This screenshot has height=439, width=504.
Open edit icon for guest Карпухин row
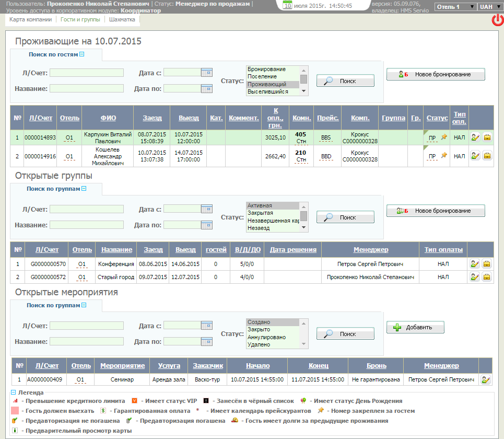pyautogui.click(x=475, y=137)
